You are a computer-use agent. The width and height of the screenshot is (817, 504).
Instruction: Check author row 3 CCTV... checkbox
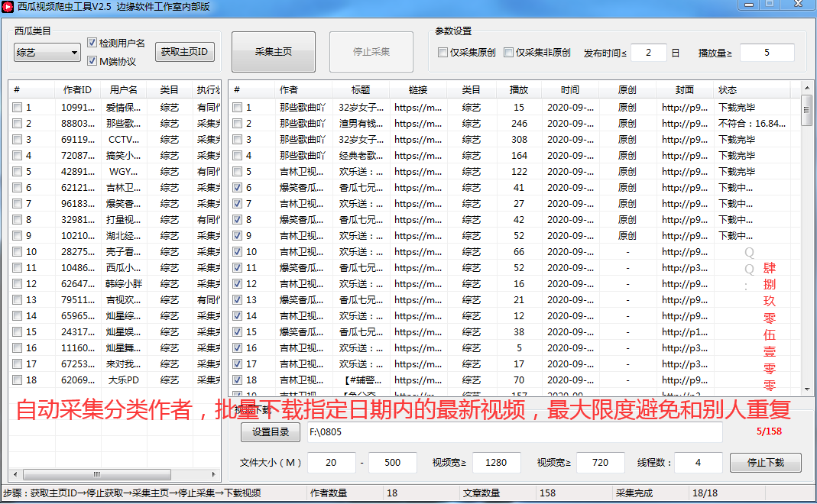coord(17,140)
